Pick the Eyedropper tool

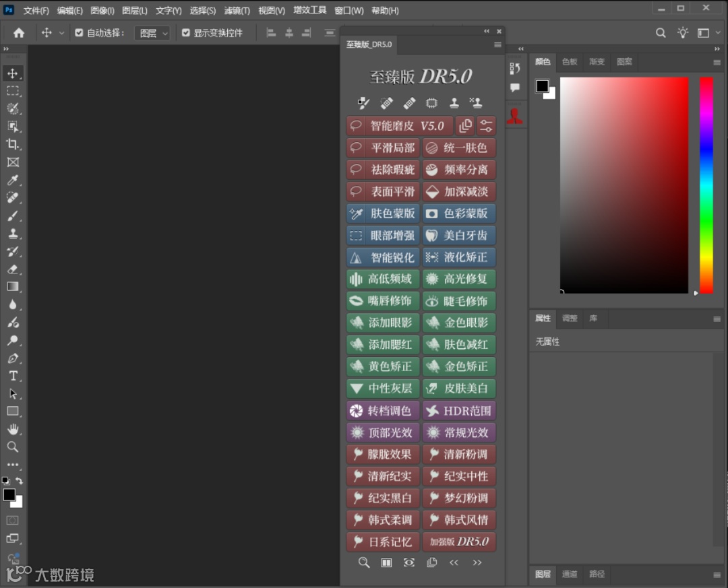point(13,180)
